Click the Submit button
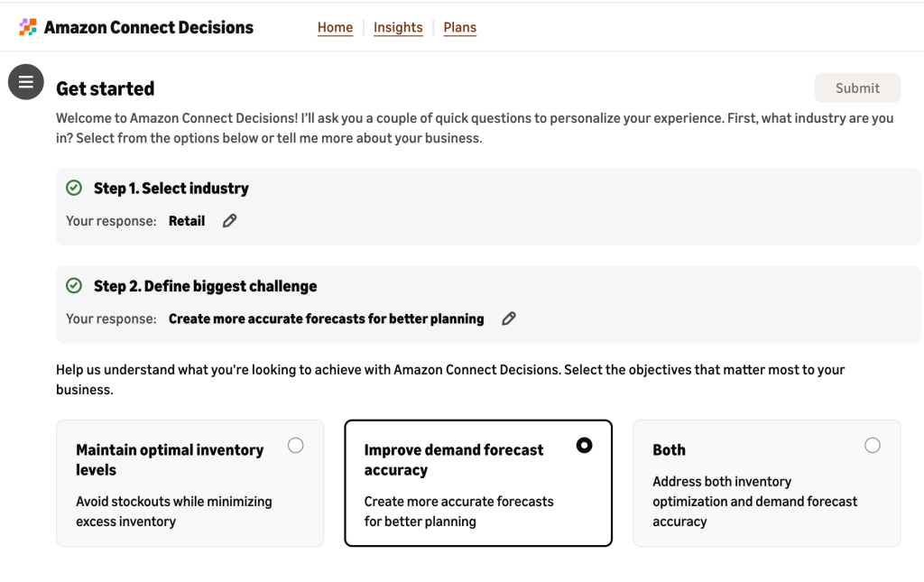The width and height of the screenshot is (924, 582). [x=857, y=88]
